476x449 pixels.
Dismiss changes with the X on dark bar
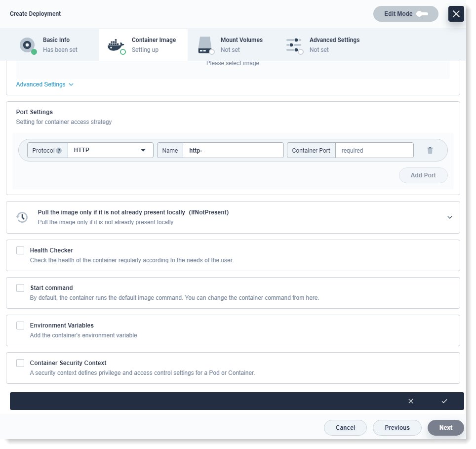410,401
